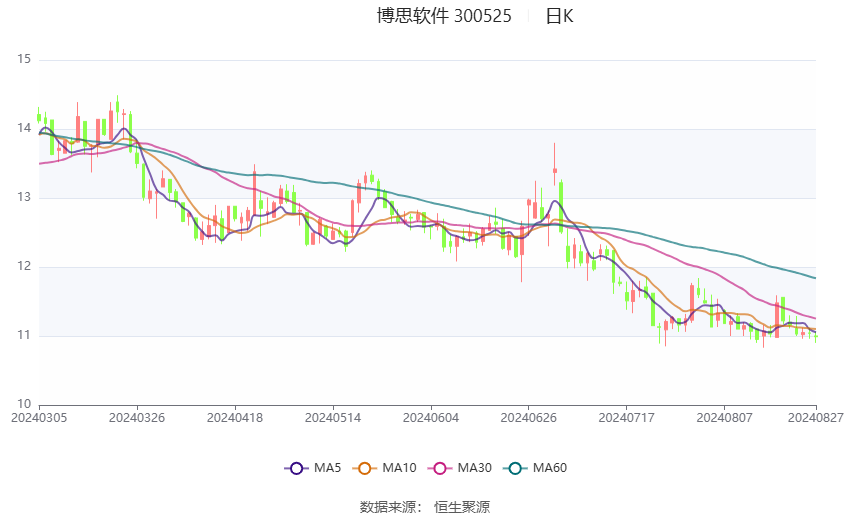
Task: Click the y-axis value 10
Action: [x=24, y=404]
